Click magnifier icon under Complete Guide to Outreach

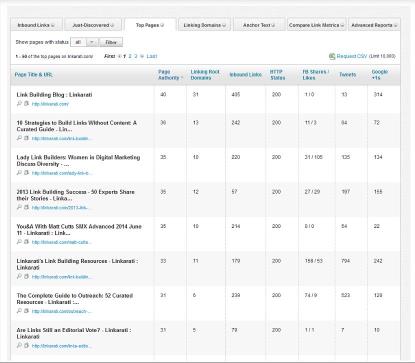click(x=19, y=311)
